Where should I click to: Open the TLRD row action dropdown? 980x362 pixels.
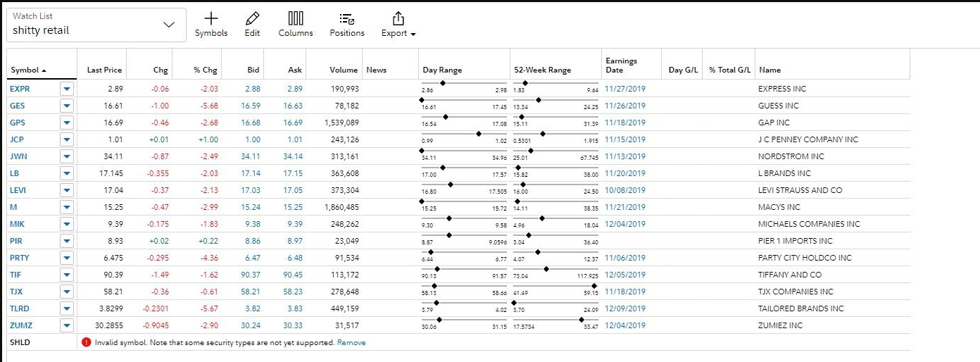(67, 308)
